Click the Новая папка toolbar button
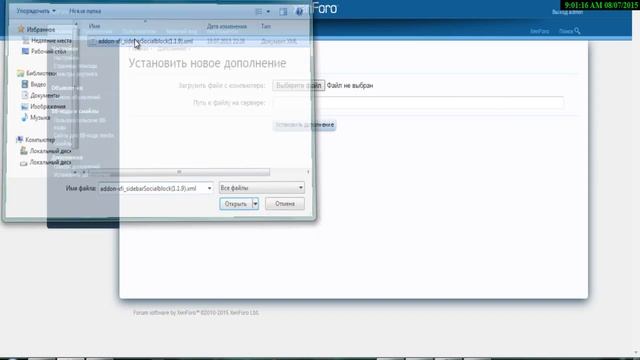 [85, 11]
